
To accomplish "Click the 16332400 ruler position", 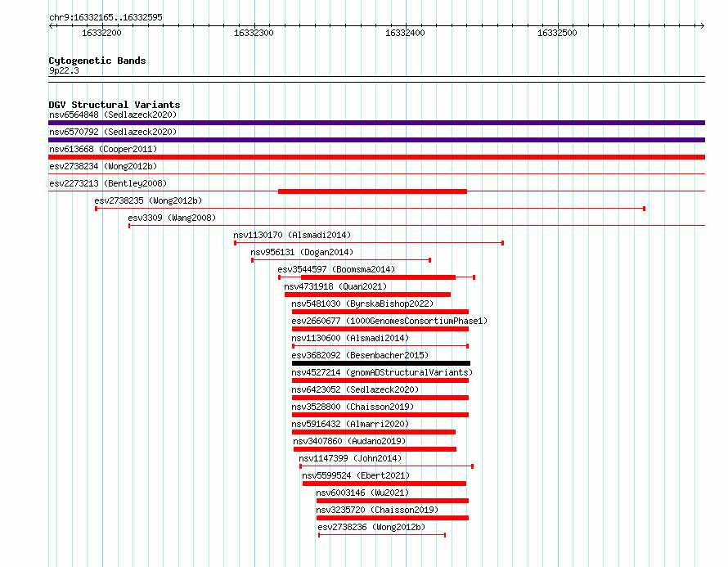I will click(406, 33).
